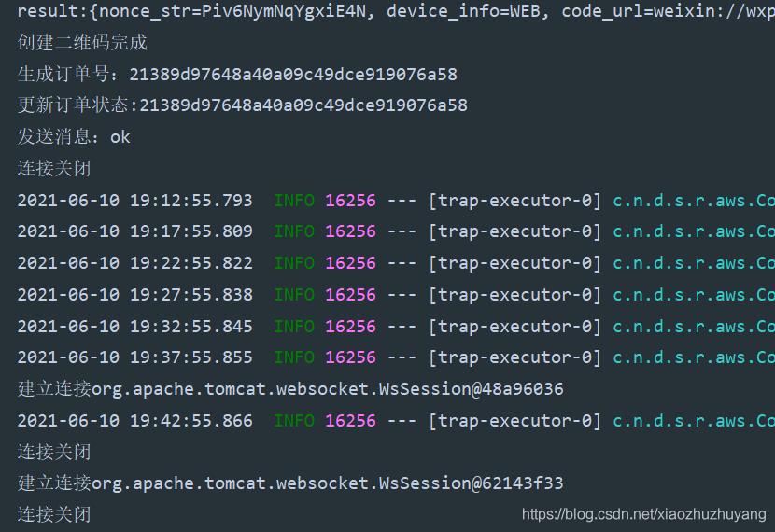Click 连接关闭 line above WsSession@62143f33

(54, 452)
